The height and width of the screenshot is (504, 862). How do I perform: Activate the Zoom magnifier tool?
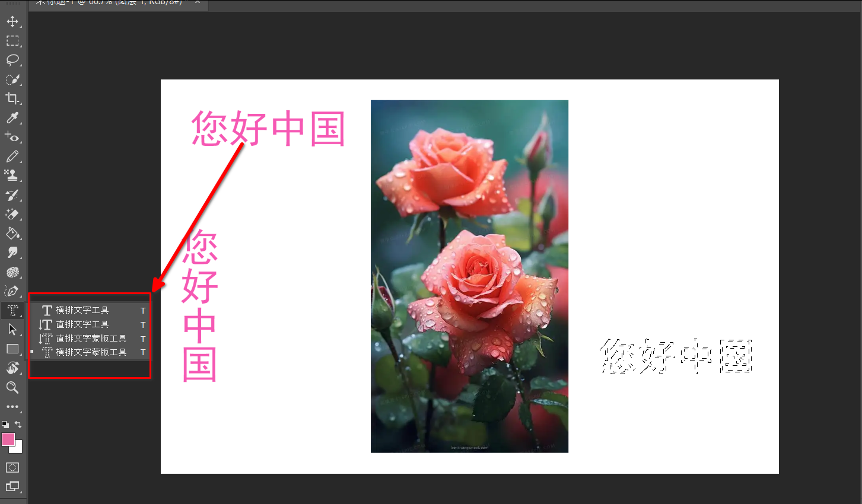point(12,388)
